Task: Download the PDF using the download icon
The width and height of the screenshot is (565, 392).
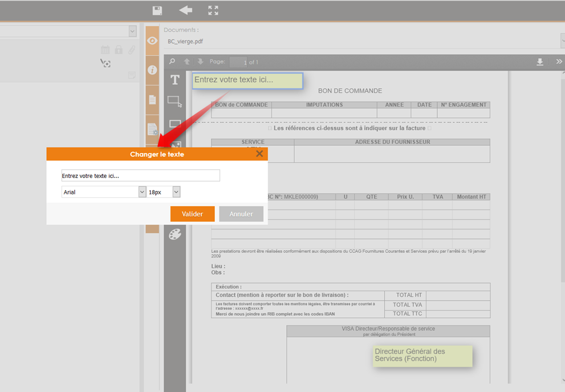Action: (540, 62)
